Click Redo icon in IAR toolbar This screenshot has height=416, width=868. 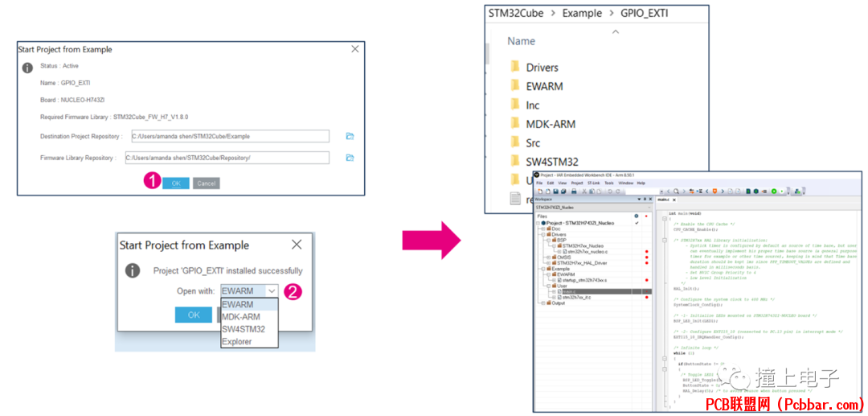pyautogui.click(x=618, y=192)
